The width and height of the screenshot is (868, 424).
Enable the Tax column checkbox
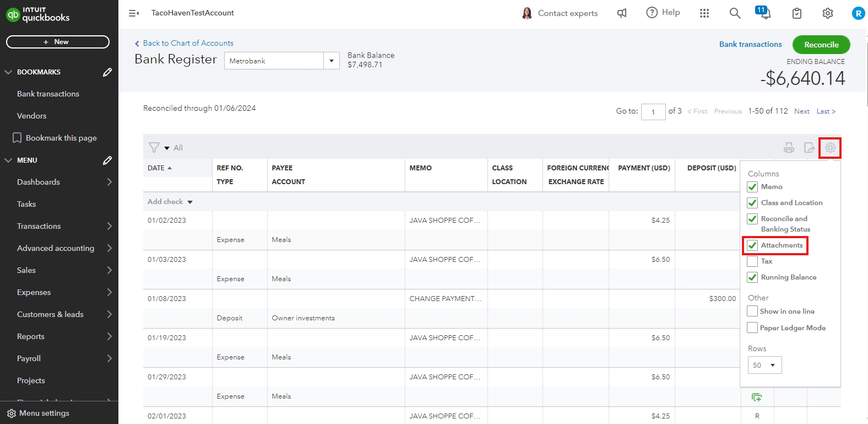pyautogui.click(x=752, y=261)
